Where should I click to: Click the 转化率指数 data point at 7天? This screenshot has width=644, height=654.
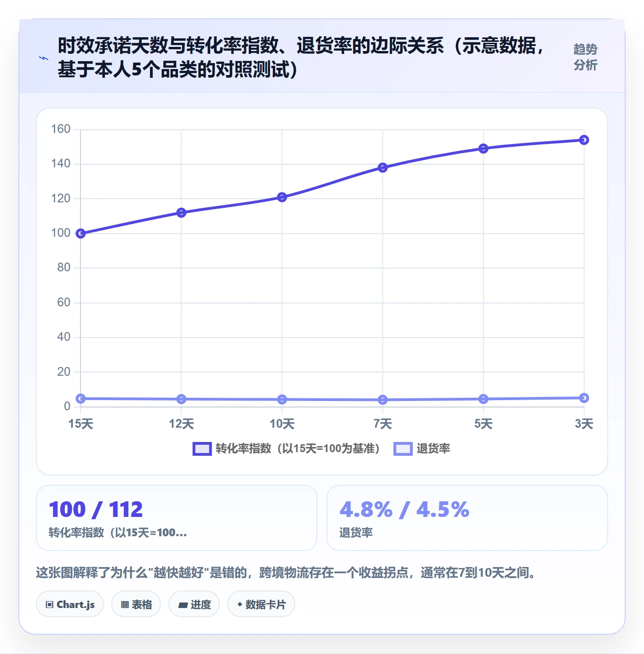coord(383,167)
